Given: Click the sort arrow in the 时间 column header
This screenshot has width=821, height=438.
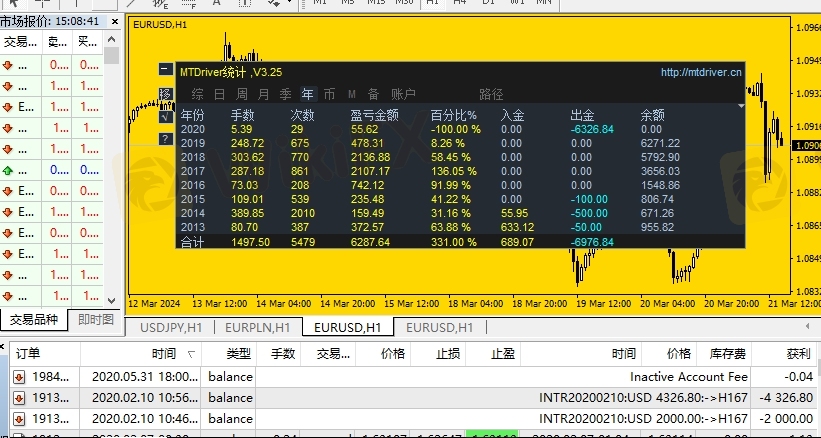Looking at the screenshot, I should 191,355.
